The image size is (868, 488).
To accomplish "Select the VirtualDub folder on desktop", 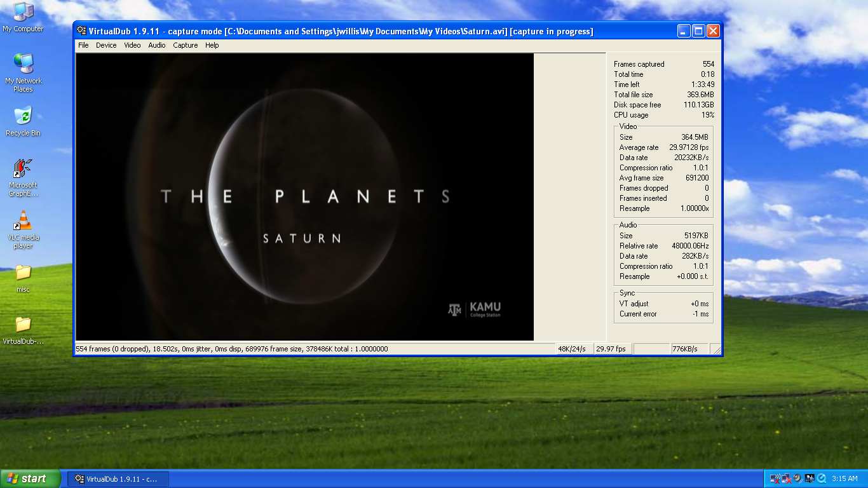I will point(23,330).
